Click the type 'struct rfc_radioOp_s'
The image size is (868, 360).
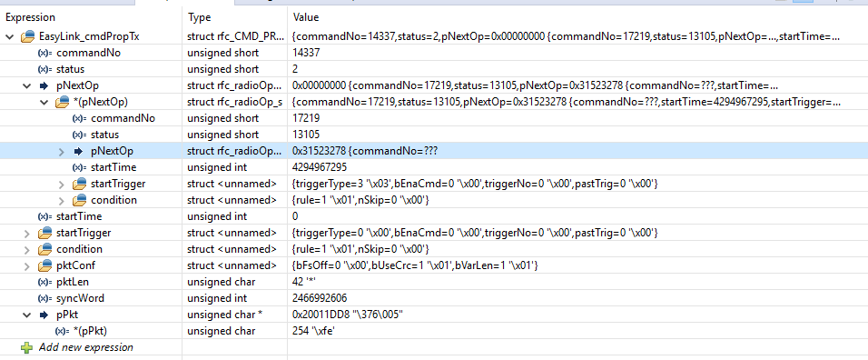[x=235, y=103]
